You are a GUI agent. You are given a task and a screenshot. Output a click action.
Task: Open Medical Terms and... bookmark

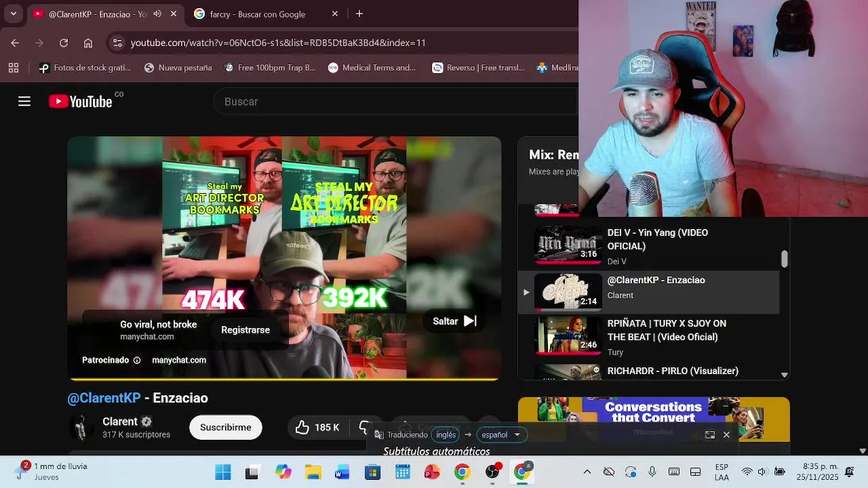pyautogui.click(x=372, y=68)
